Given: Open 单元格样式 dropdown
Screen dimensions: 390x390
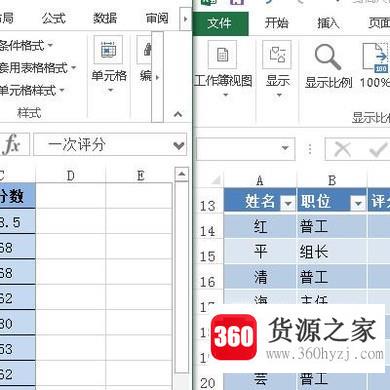Looking at the screenshot, I should pos(32,90).
